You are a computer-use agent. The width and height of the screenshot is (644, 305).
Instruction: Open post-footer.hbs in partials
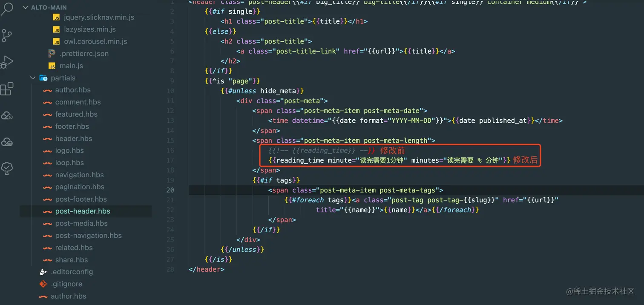[x=81, y=199]
